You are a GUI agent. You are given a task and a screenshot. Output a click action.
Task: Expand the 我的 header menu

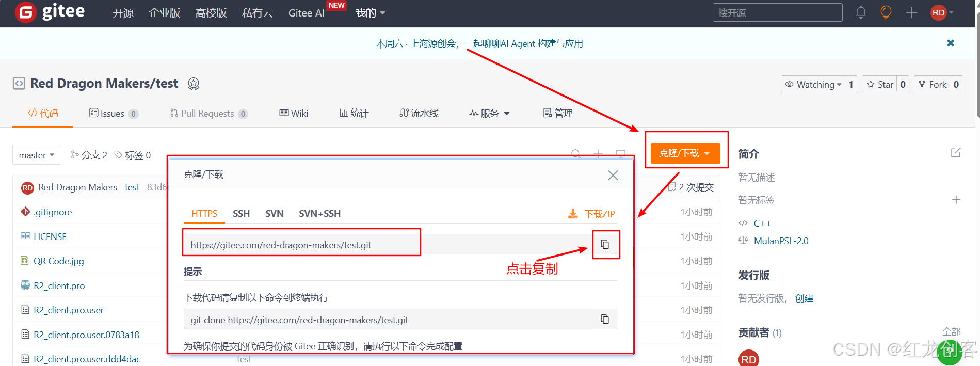click(x=370, y=13)
